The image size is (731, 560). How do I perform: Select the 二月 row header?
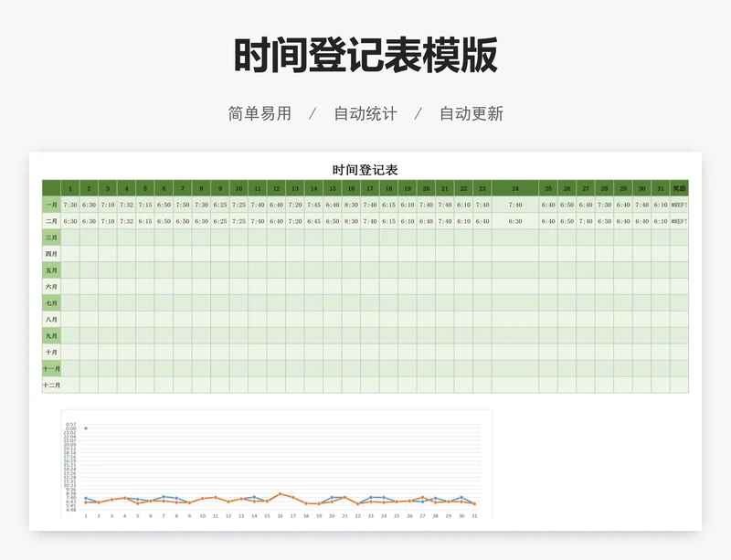(51, 221)
